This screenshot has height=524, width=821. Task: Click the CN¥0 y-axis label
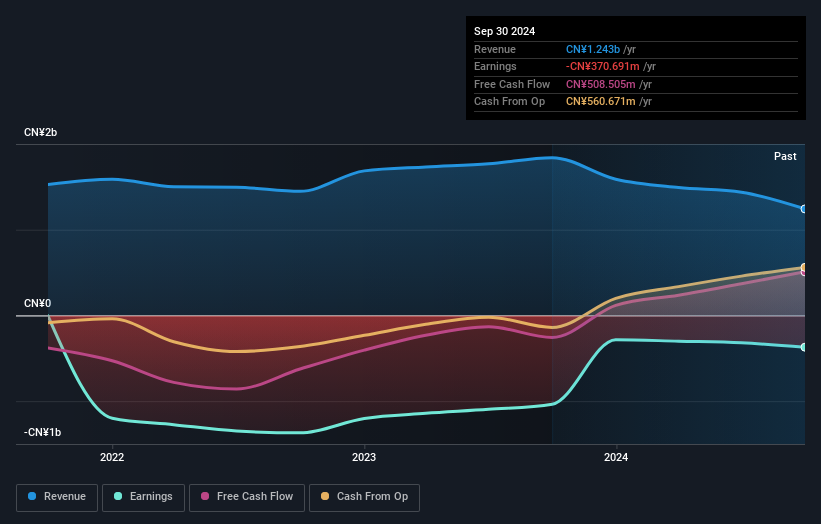pos(38,304)
